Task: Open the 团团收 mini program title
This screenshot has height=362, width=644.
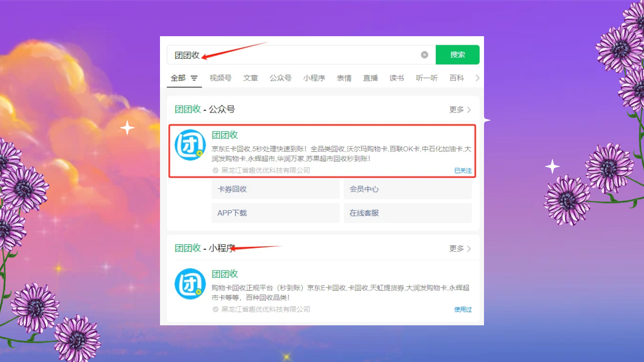Action: click(225, 274)
